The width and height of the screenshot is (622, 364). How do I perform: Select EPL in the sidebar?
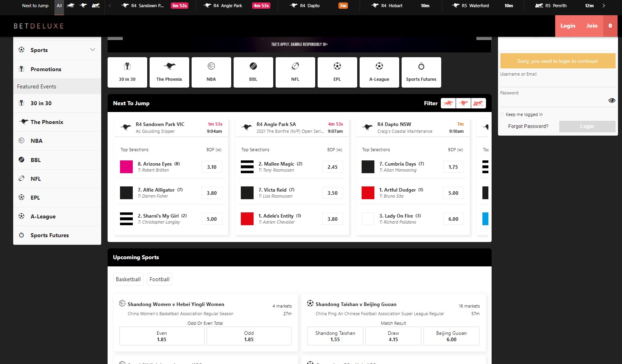click(57, 198)
